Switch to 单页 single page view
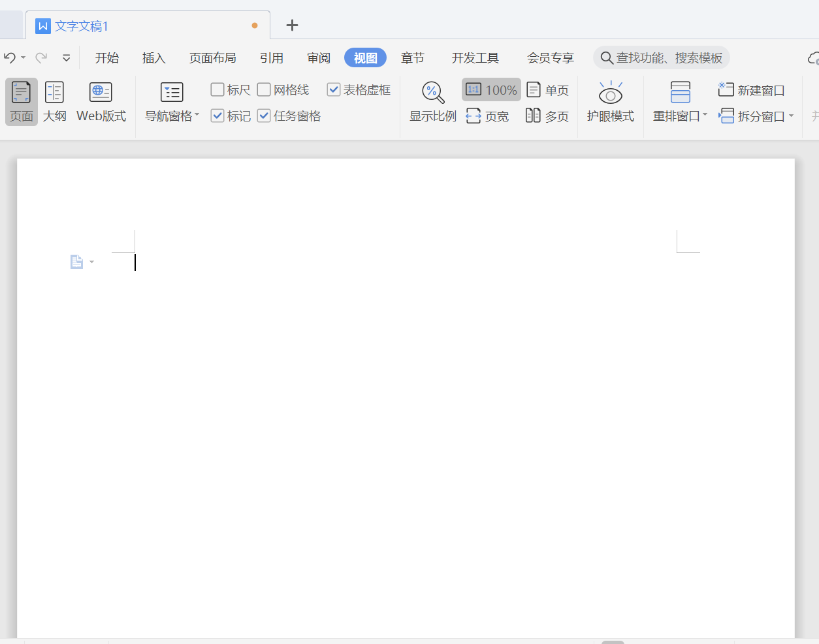The height and width of the screenshot is (644, 819). tap(547, 89)
